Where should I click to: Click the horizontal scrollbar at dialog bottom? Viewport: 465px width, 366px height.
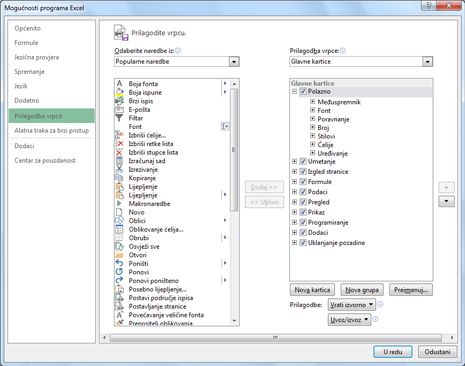[275, 338]
